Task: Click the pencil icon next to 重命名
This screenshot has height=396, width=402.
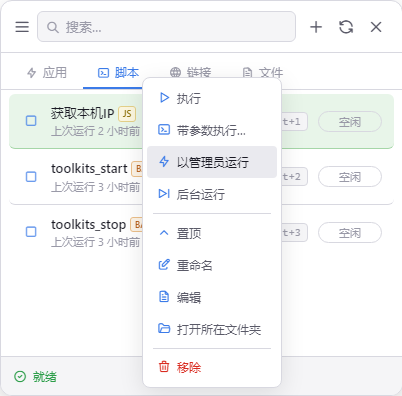Action: (164, 265)
